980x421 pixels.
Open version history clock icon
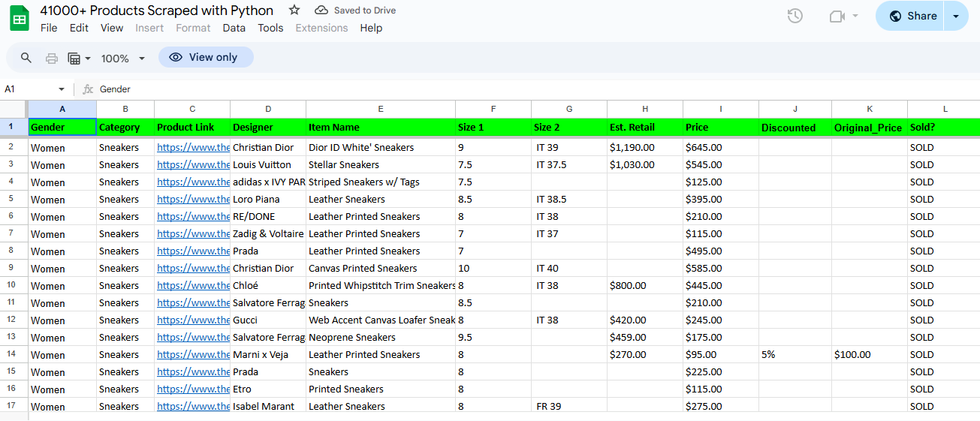pos(795,16)
